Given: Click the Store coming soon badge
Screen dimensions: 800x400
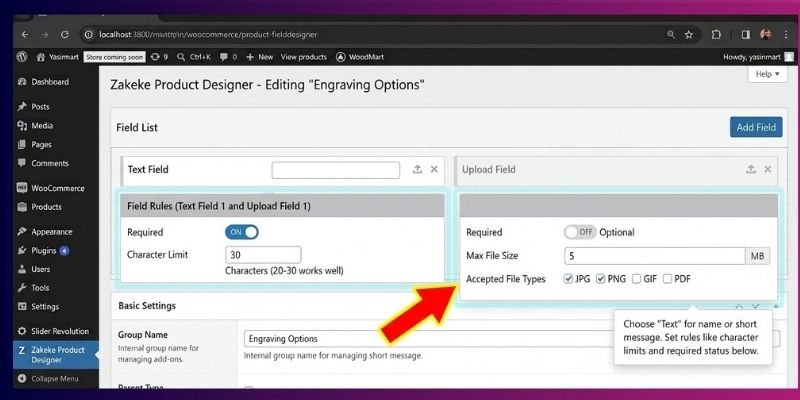Looking at the screenshot, I should coord(114,57).
